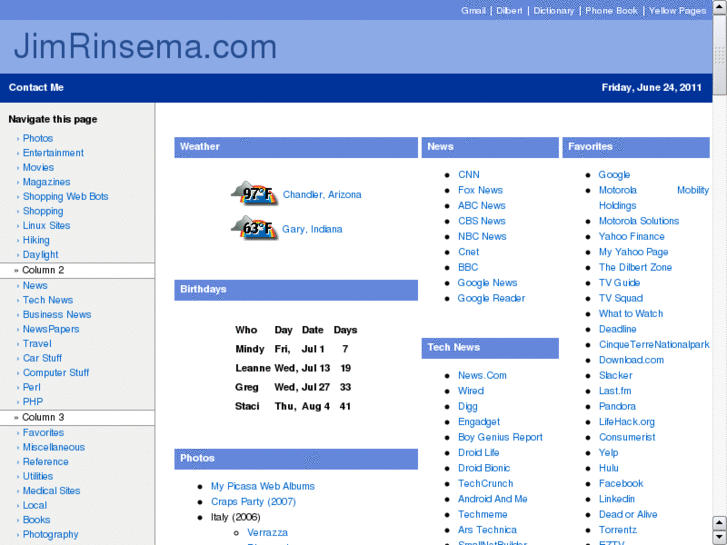This screenshot has height=545, width=727.
Task: Click the Chandler, Arizona weather icon
Action: tap(255, 193)
